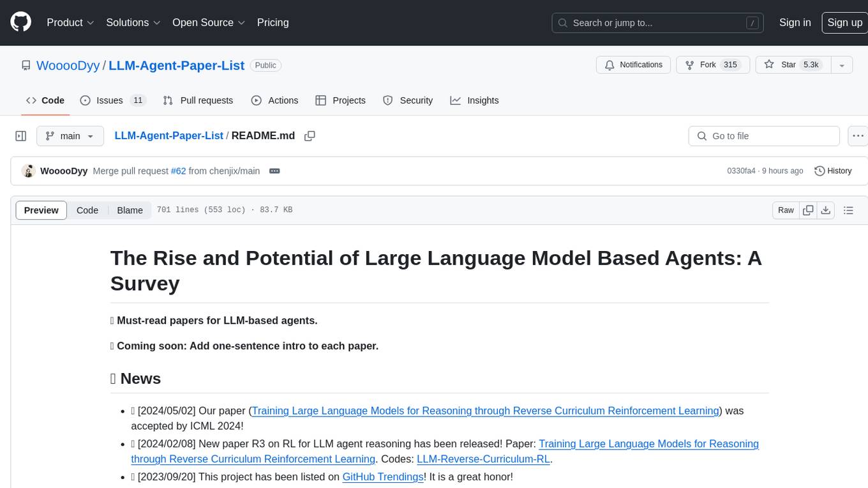Click the Go to file search box
868x488 pixels.
pos(764,136)
